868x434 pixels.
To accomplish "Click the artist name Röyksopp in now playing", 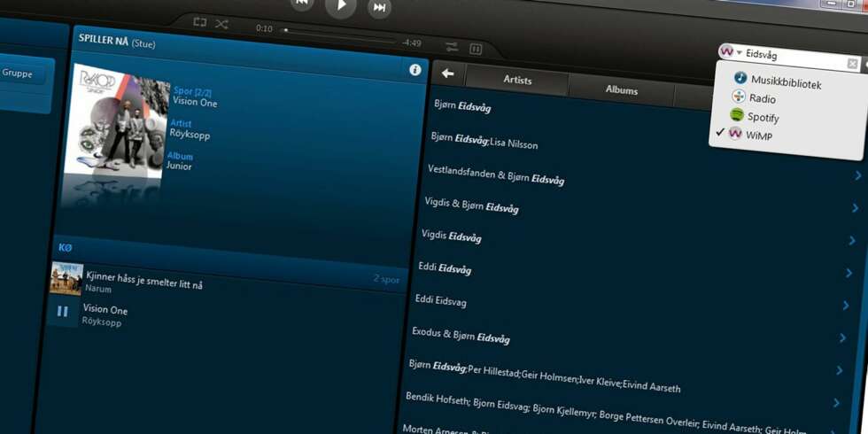I will (190, 134).
